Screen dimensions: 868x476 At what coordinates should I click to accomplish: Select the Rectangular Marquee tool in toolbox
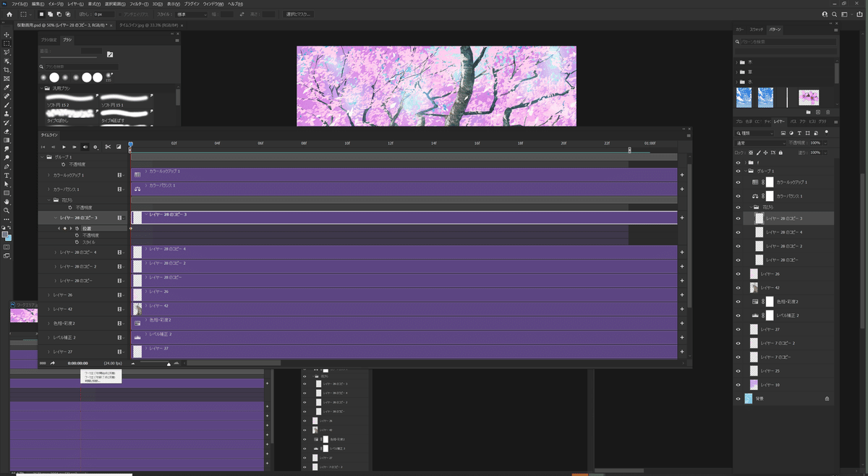click(7, 43)
